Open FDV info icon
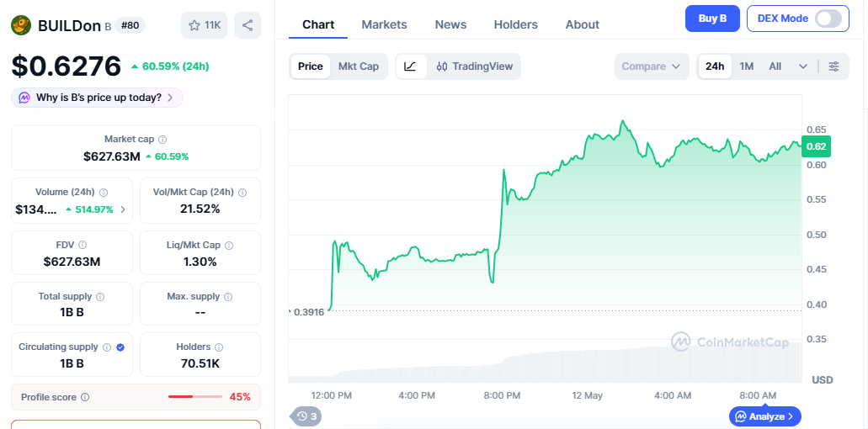Screen dimensions: 868x429 click(x=83, y=244)
